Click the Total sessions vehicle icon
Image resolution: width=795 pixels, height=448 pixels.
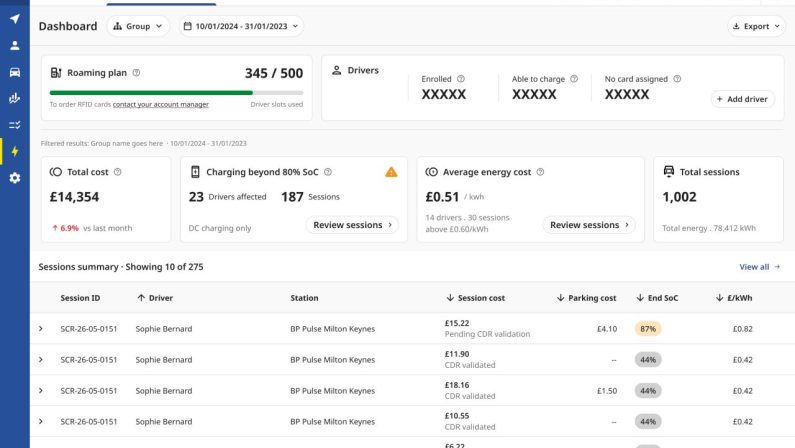(669, 171)
